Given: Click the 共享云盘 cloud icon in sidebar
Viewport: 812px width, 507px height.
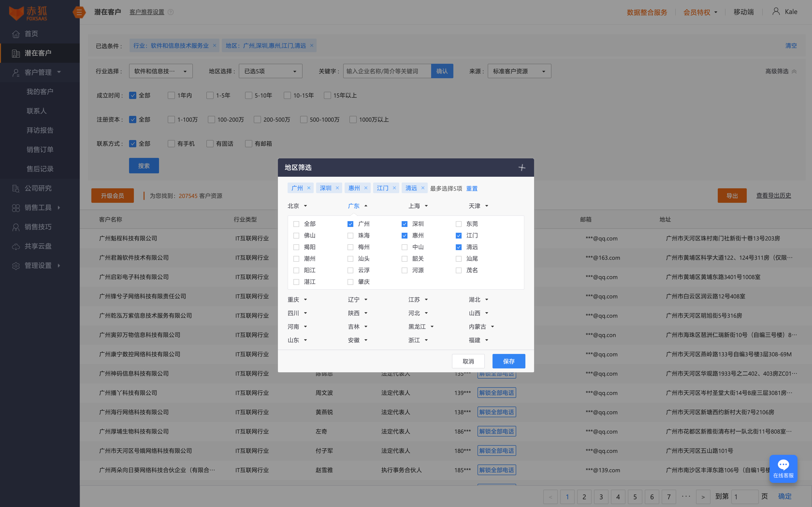Looking at the screenshot, I should click(16, 246).
